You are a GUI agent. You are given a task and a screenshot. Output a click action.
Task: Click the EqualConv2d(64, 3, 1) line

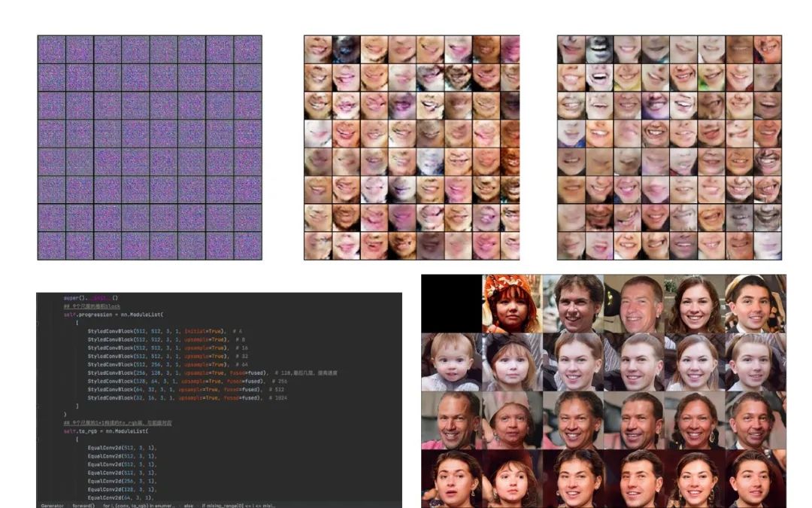click(120, 497)
